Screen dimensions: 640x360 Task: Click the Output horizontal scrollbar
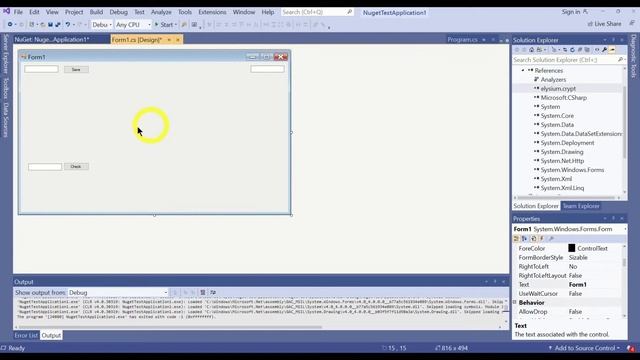(x=170, y=327)
